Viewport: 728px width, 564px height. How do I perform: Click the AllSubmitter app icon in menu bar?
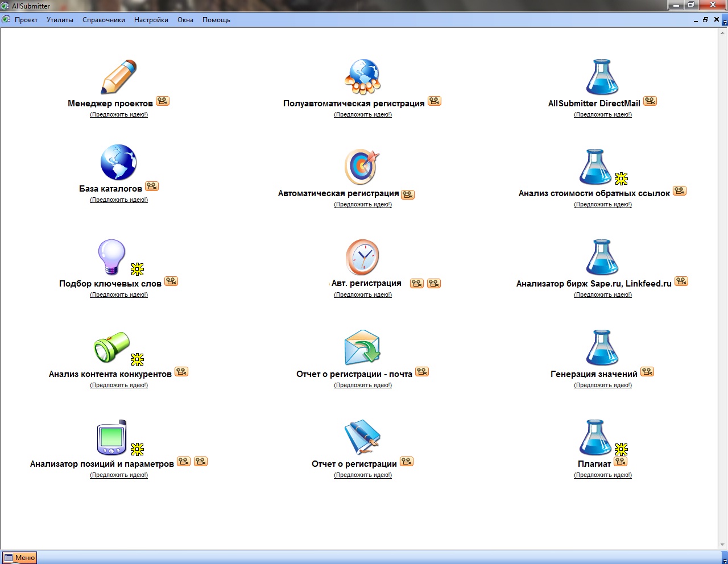6,19
